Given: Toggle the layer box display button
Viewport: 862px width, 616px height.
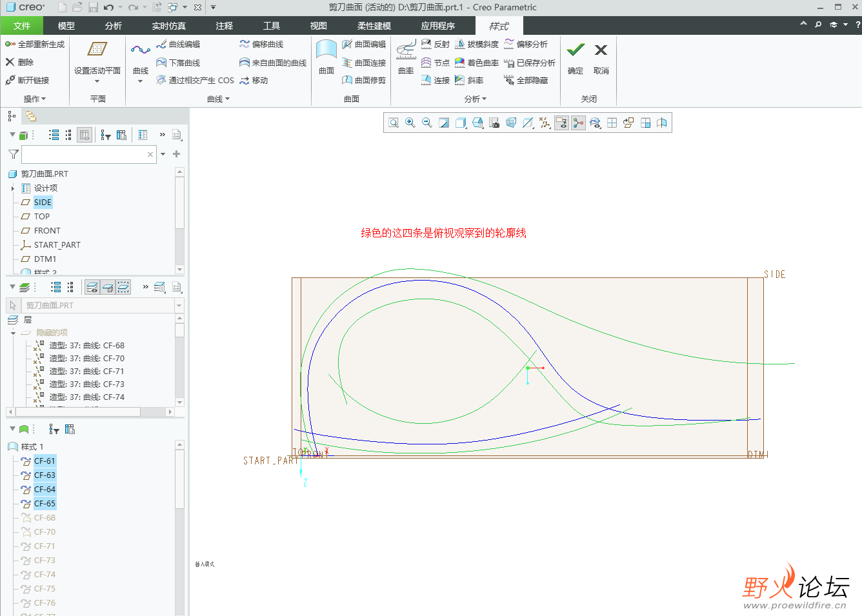Looking at the screenshot, I should click(x=108, y=287).
